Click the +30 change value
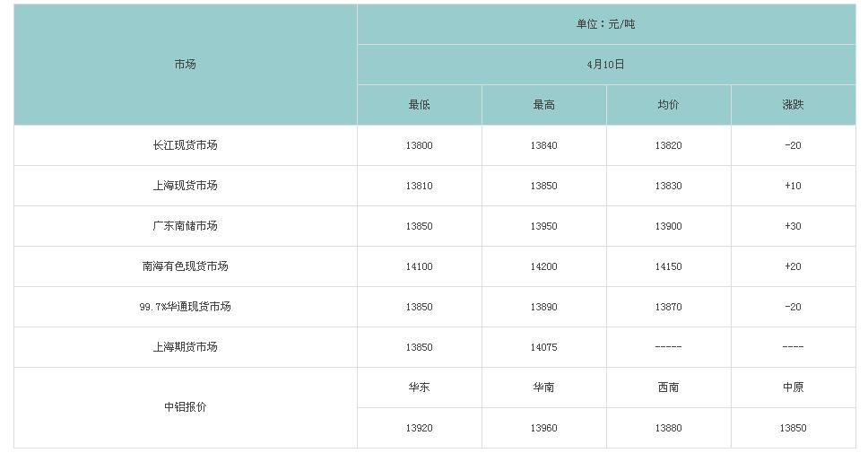 [x=793, y=226]
